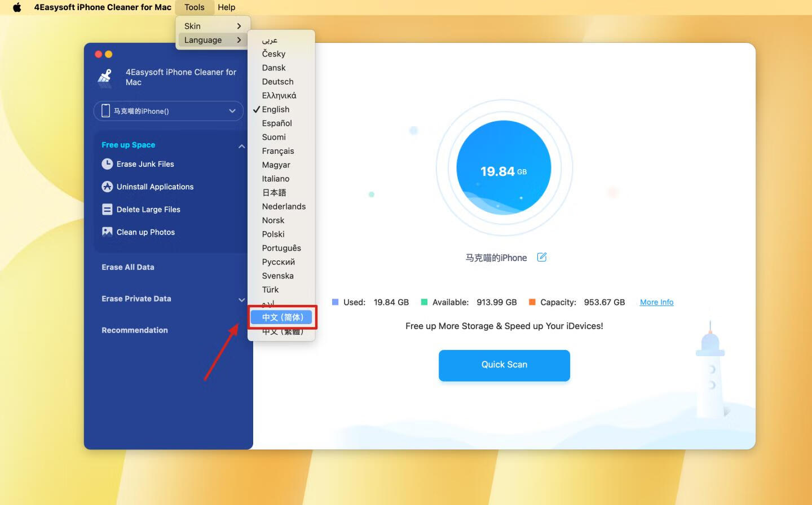This screenshot has height=505, width=812.
Task: Switch language to Français
Action: [x=281, y=151]
